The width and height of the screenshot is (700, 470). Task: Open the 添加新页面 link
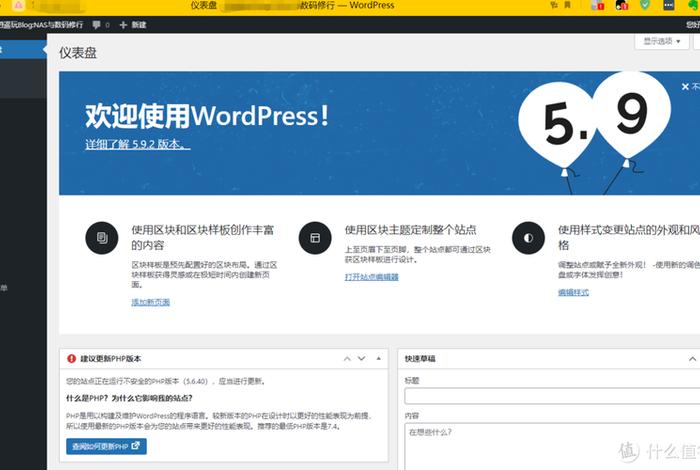tap(150, 302)
